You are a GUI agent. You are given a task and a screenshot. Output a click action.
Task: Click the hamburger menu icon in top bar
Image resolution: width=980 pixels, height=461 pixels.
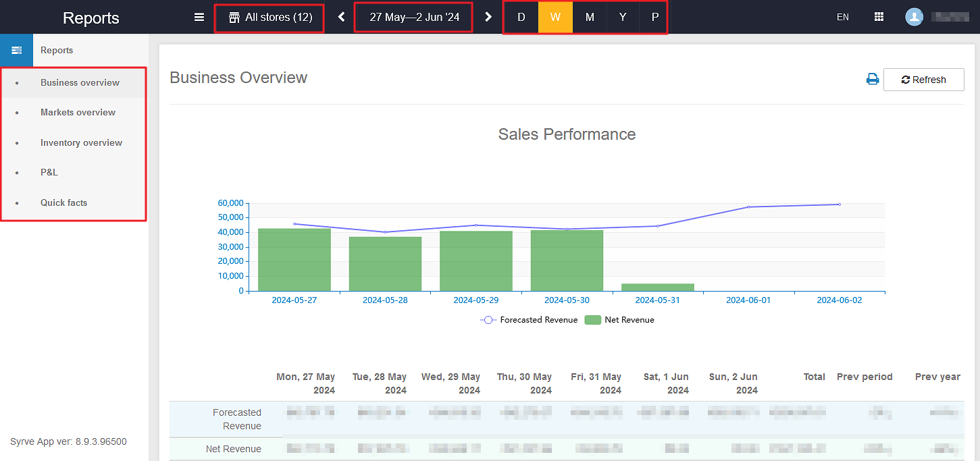click(199, 18)
